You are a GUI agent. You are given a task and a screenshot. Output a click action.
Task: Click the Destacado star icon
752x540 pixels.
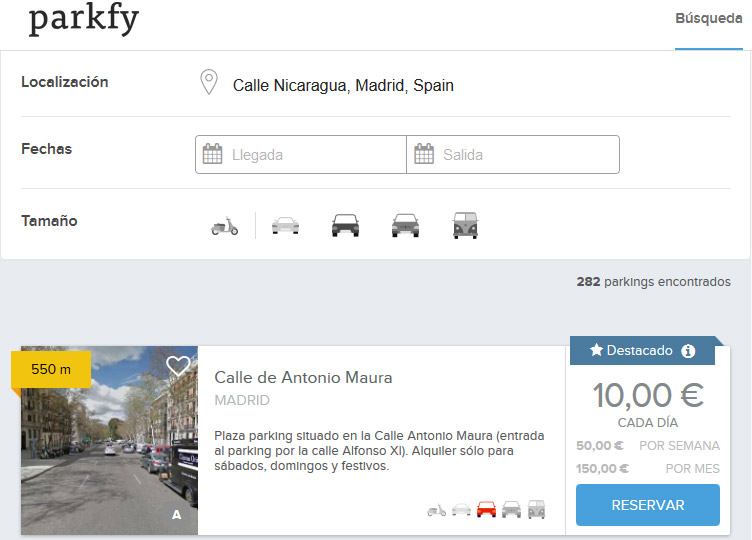(596, 350)
